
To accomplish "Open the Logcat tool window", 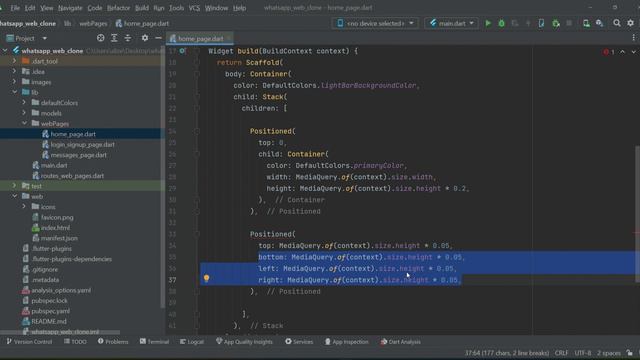I will pyautogui.click(x=191, y=342).
